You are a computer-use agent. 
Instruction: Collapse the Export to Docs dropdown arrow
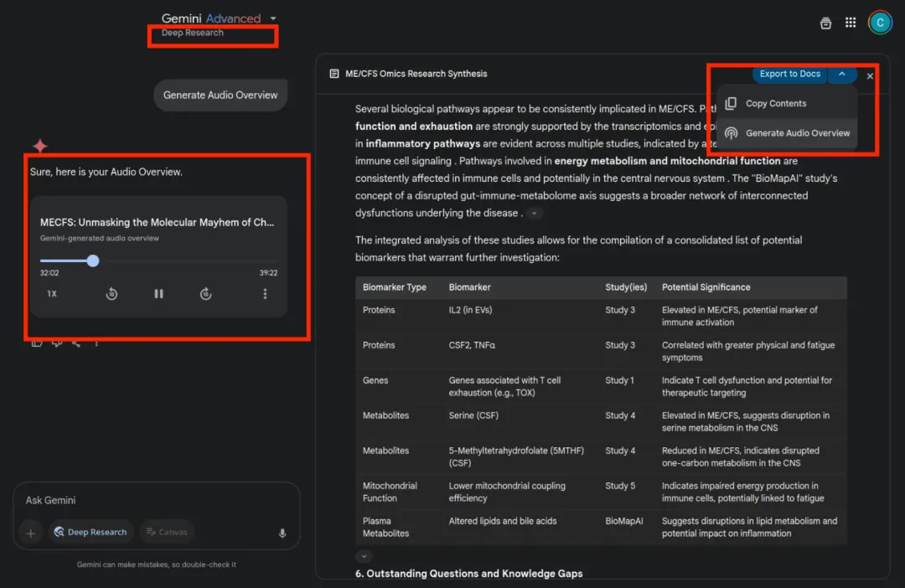tap(842, 74)
